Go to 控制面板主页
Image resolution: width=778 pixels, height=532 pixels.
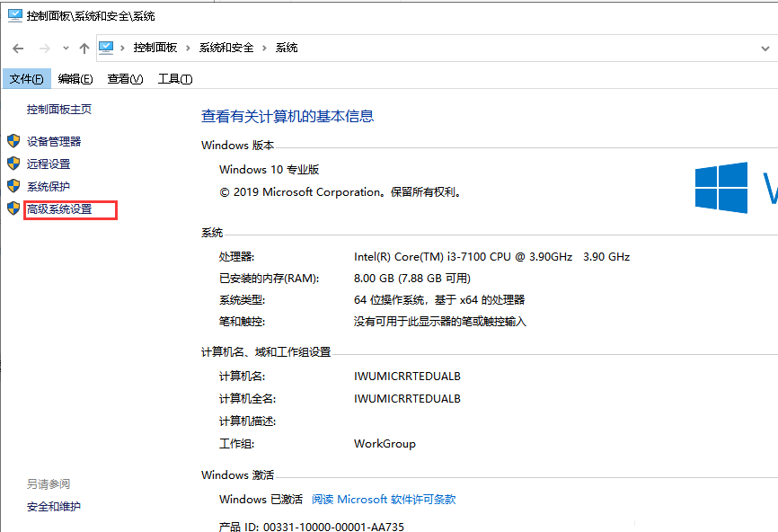tap(59, 109)
